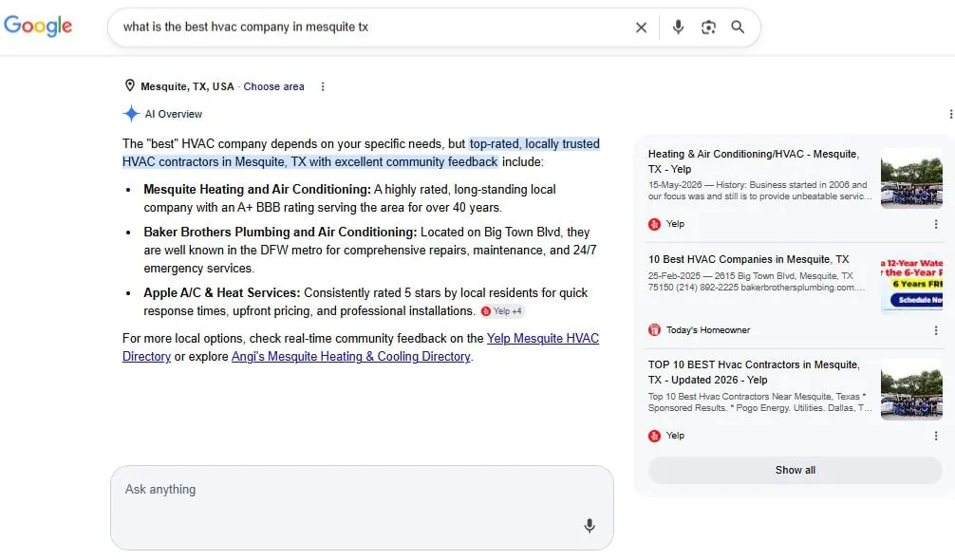Image resolution: width=955 pixels, height=560 pixels.
Task: Click Show all sources button
Action: 795,470
